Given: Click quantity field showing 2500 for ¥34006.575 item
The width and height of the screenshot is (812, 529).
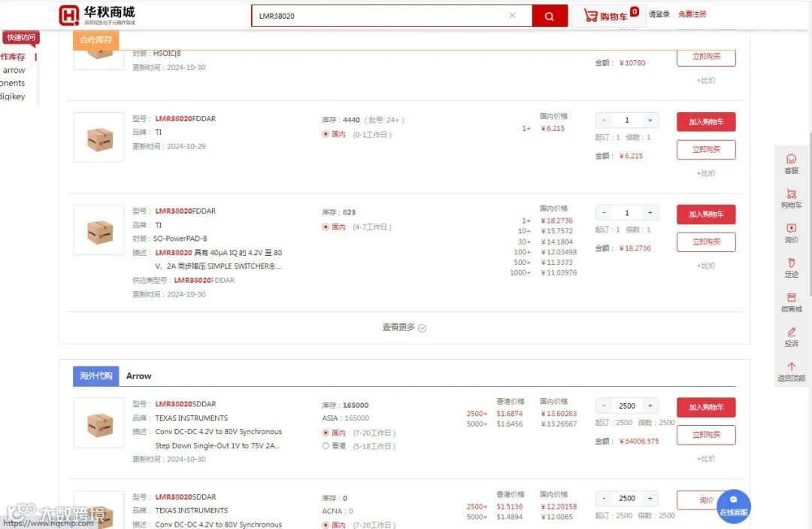Looking at the screenshot, I should (x=627, y=406).
